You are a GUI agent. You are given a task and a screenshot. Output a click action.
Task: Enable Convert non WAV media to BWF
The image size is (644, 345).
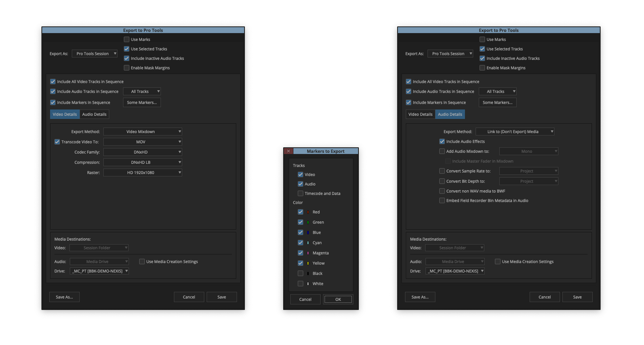click(x=442, y=191)
